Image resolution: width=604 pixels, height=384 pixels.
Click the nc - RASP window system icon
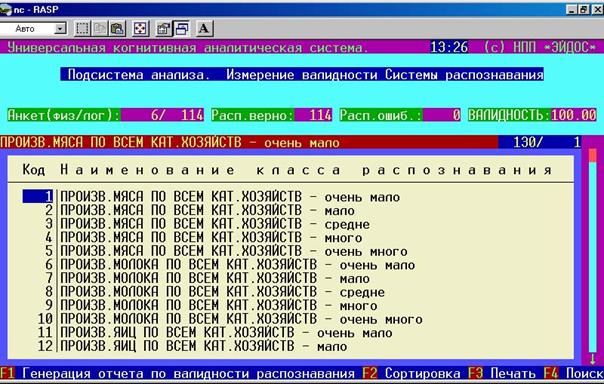(6, 10)
